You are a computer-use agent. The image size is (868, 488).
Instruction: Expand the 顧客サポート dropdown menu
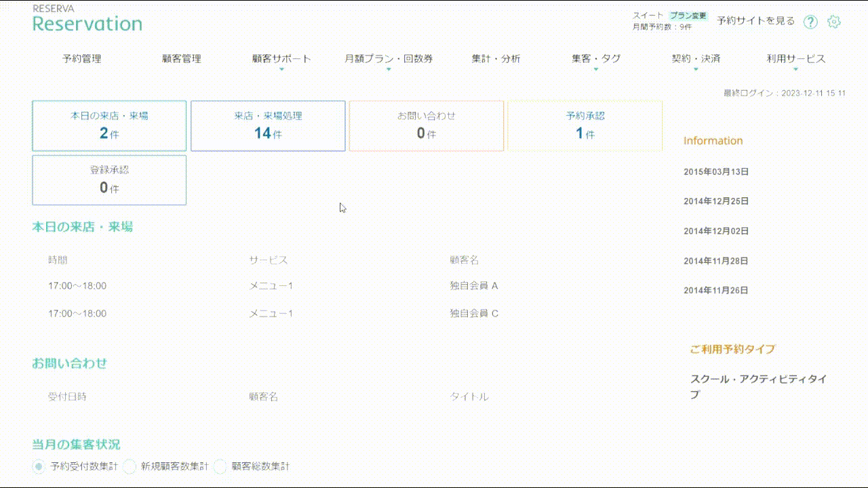(x=281, y=59)
